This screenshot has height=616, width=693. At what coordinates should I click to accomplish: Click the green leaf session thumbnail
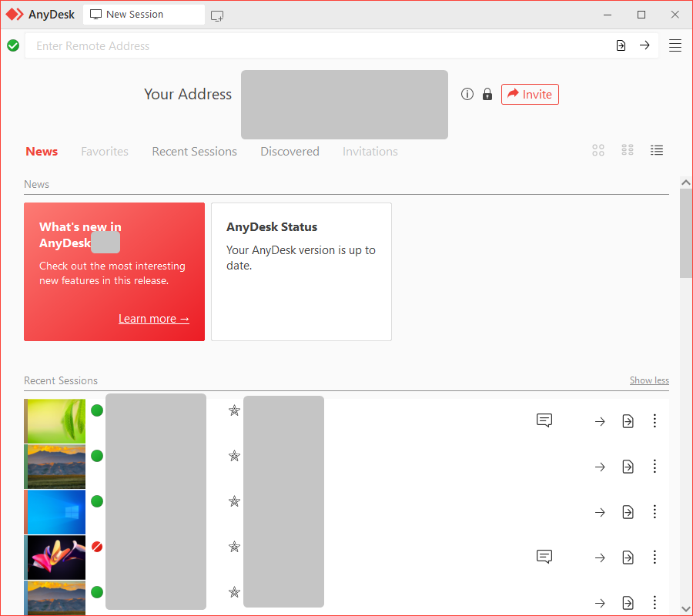point(55,421)
